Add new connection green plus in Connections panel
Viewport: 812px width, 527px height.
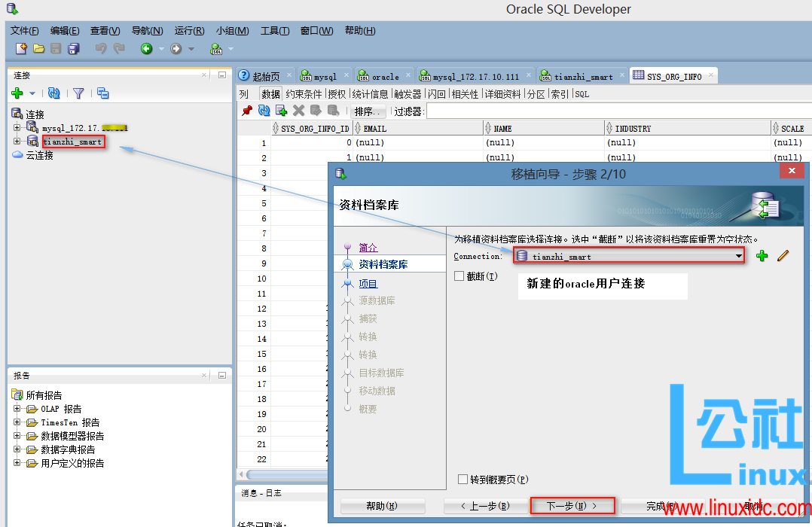pyautogui.click(x=17, y=93)
